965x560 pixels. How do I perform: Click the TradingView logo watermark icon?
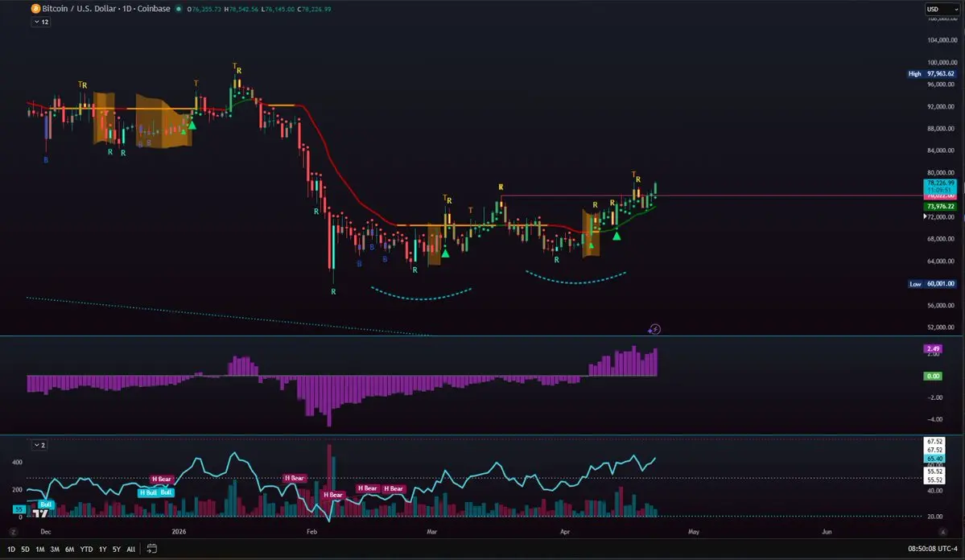(x=40, y=513)
